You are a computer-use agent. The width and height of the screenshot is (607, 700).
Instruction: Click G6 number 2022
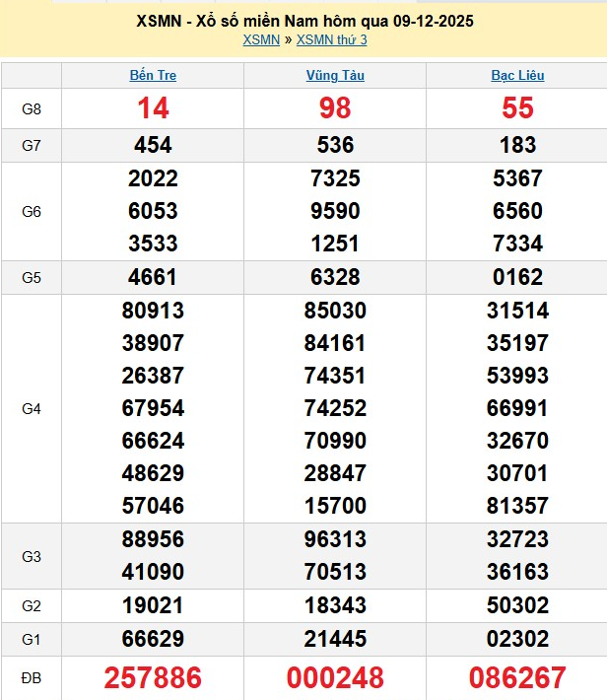pyautogui.click(x=153, y=178)
